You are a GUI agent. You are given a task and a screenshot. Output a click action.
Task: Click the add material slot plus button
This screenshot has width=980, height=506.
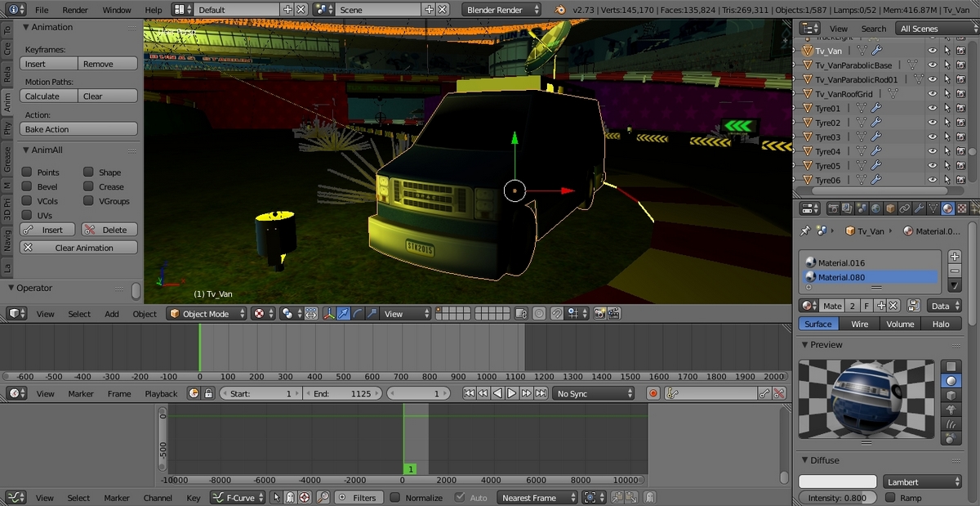tap(955, 257)
